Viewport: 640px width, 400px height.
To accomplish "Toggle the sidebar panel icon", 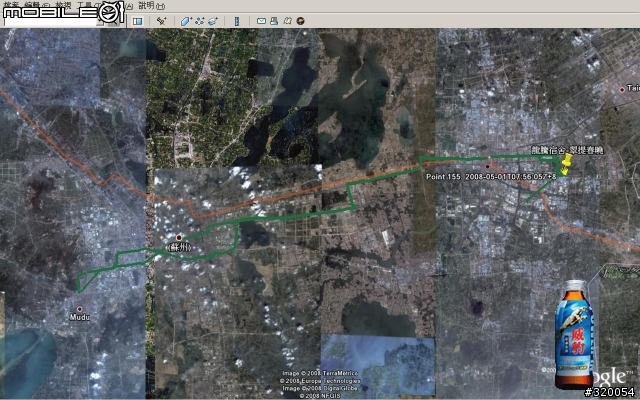I will click(x=138, y=21).
